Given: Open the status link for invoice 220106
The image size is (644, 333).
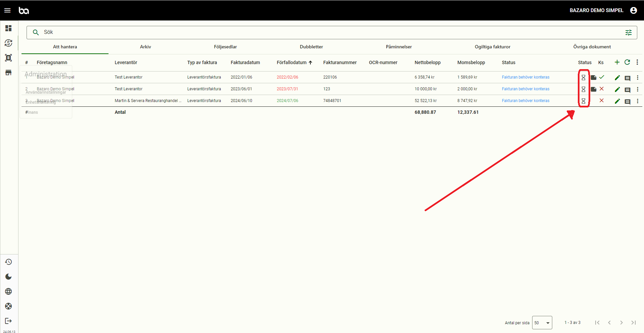Looking at the screenshot, I should pos(526,77).
